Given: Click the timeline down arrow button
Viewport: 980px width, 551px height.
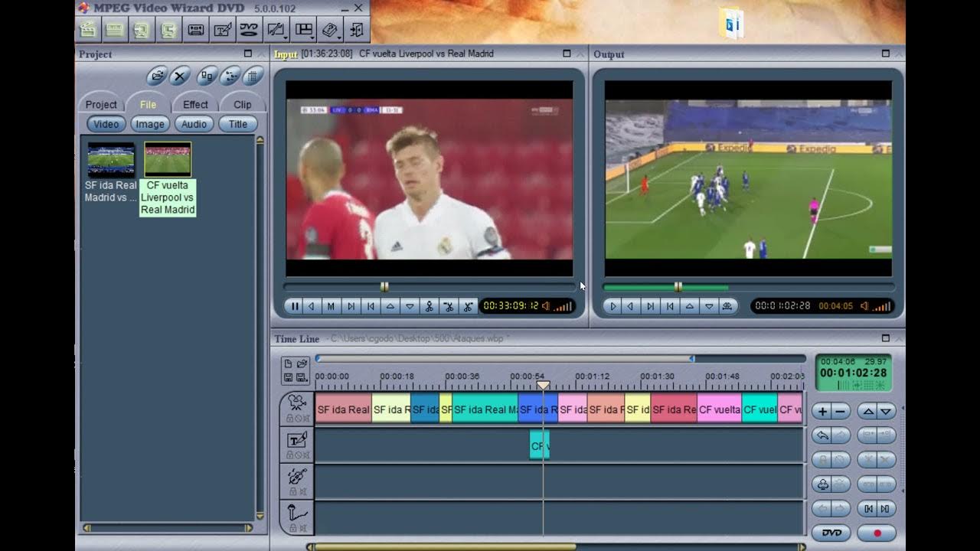Looking at the screenshot, I should pos(886,412).
